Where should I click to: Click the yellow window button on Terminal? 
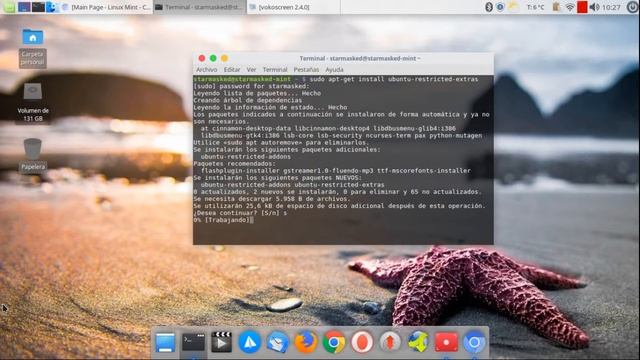[224, 58]
